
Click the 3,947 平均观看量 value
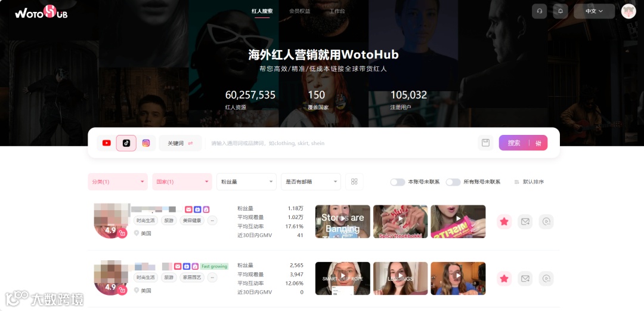coord(296,275)
